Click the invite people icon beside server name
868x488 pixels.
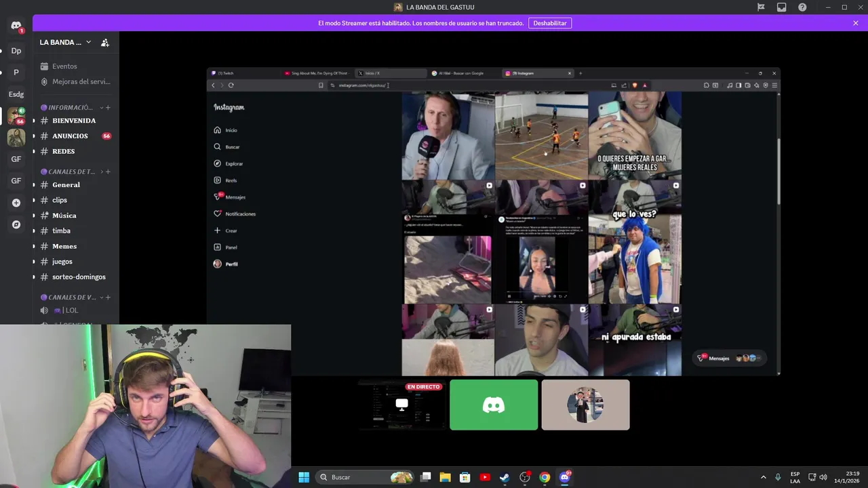click(105, 42)
